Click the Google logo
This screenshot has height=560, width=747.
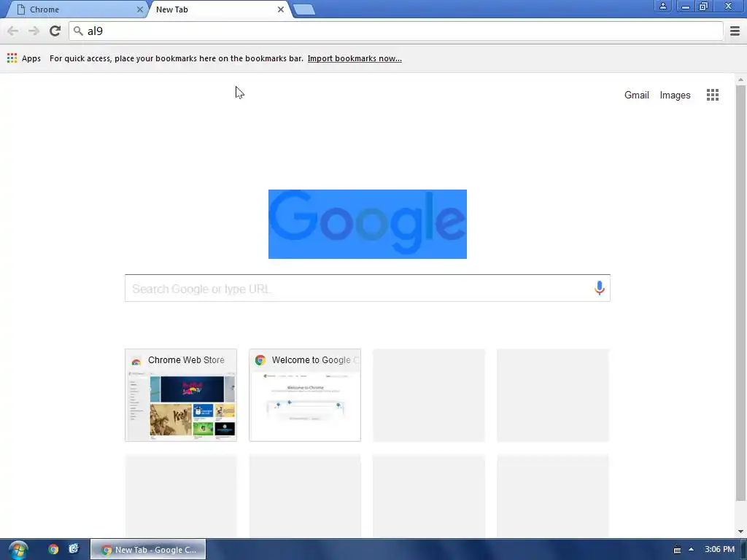(x=368, y=224)
